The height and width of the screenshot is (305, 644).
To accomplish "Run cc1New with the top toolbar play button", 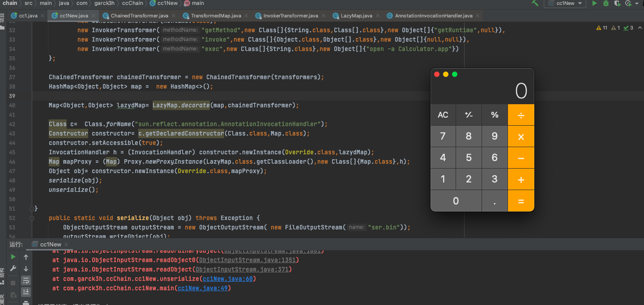I will tap(594, 3).
